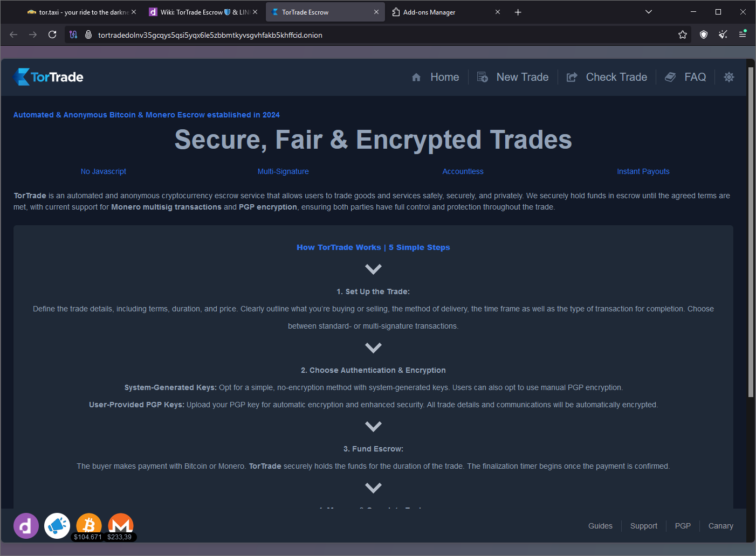Click the purple 'd' Dread icon
This screenshot has width=756, height=556.
click(26, 526)
